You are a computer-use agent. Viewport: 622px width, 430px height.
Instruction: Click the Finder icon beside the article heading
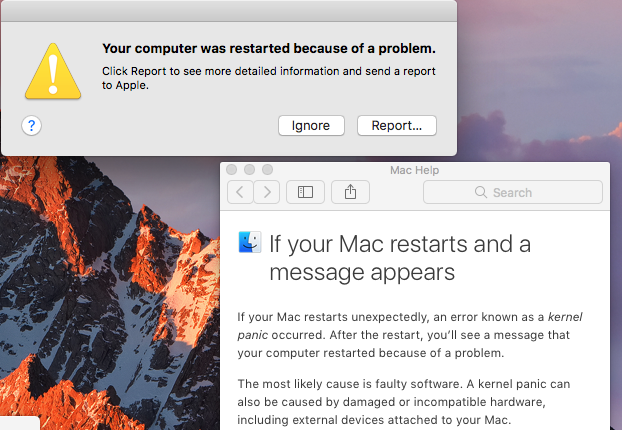[249, 242]
